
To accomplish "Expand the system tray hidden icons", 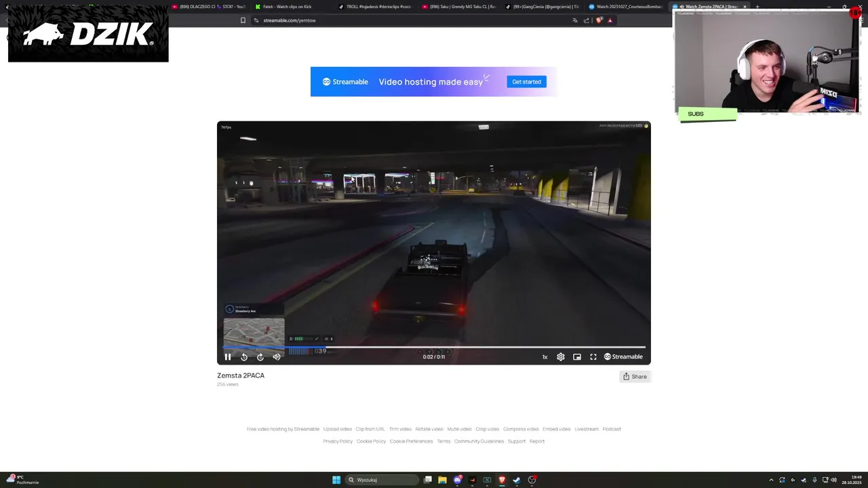I will [x=771, y=480].
